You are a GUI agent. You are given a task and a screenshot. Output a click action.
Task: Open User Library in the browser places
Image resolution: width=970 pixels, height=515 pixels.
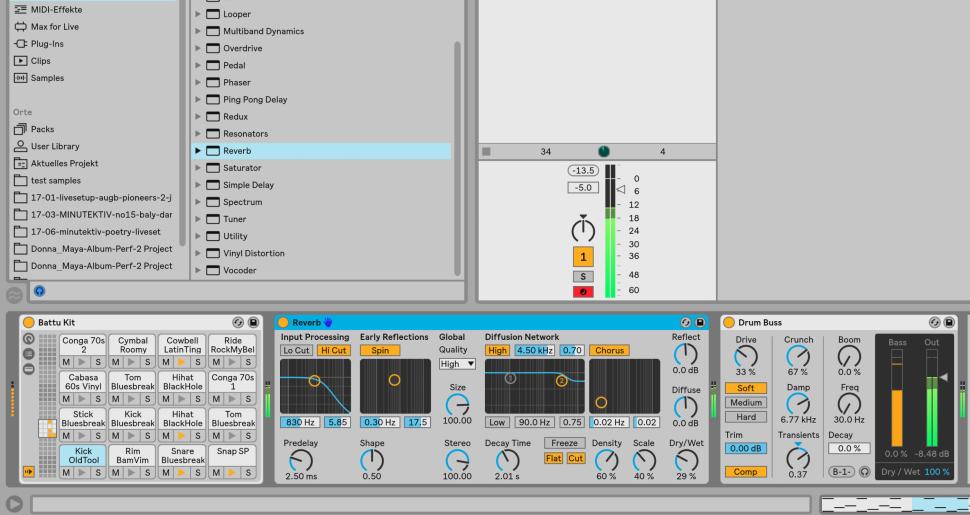tap(55, 146)
